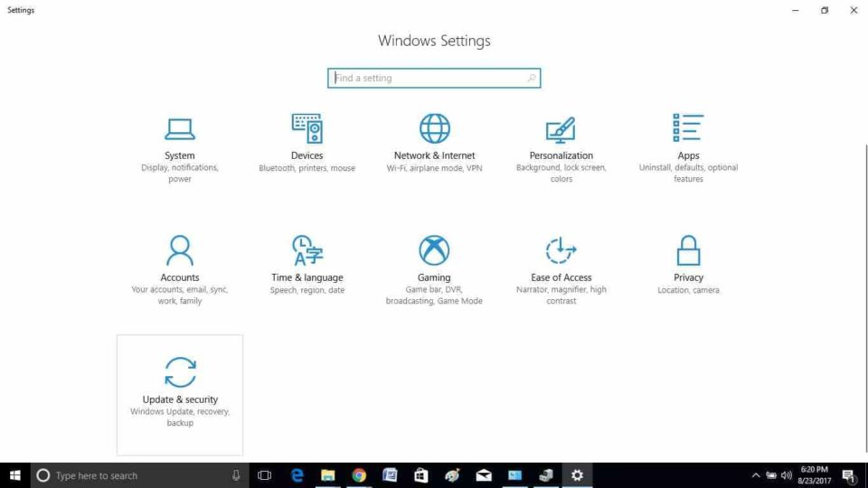Open Ease of Access settings
Image resolution: width=868 pixels, height=488 pixels.
pos(561,268)
